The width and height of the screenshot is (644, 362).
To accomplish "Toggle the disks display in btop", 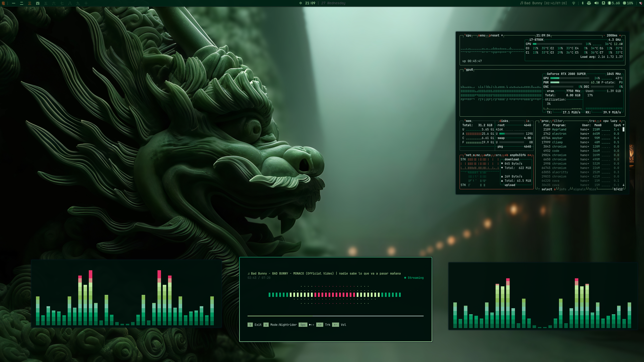I will [x=504, y=121].
